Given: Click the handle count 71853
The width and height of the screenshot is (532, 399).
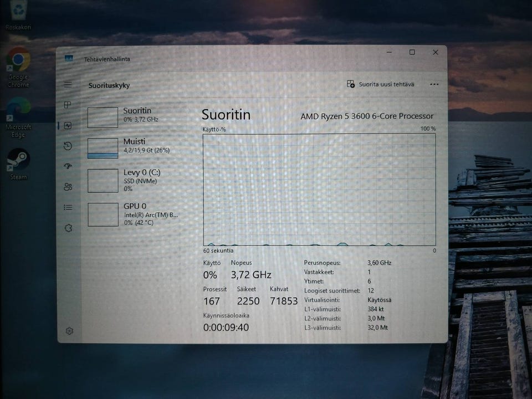Looking at the screenshot, I should pyautogui.click(x=284, y=301).
